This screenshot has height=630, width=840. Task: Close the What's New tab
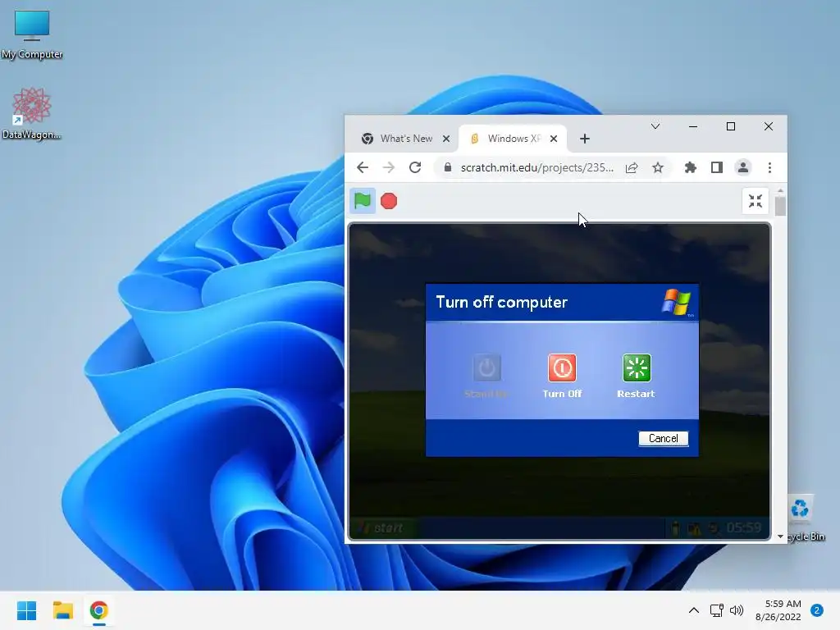tap(446, 139)
